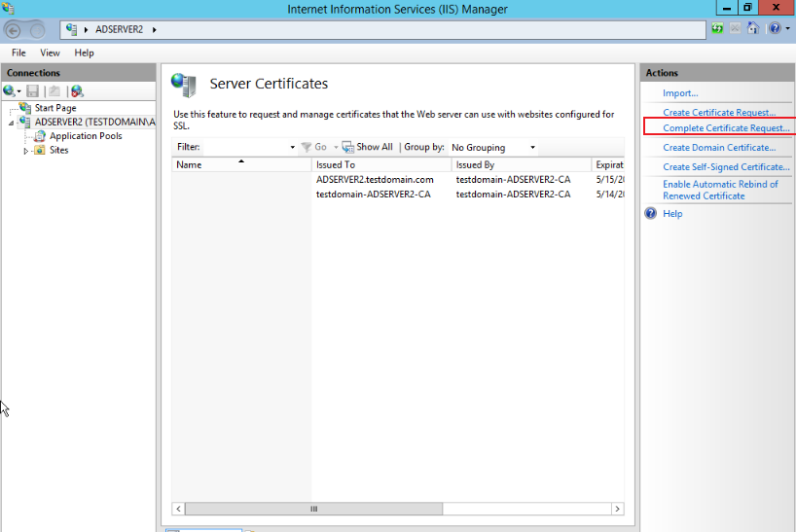Click the Application Pools icon in tree
Image resolution: width=796 pixels, height=532 pixels.
40,136
